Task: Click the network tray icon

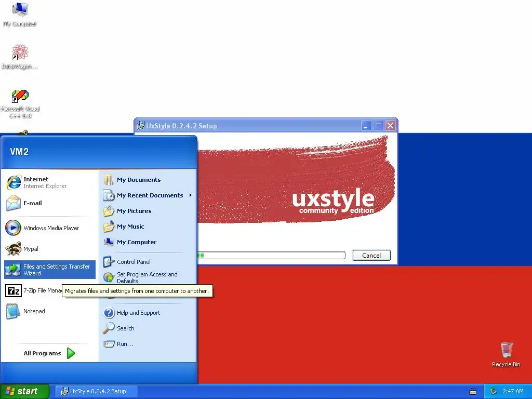Action: (494, 391)
